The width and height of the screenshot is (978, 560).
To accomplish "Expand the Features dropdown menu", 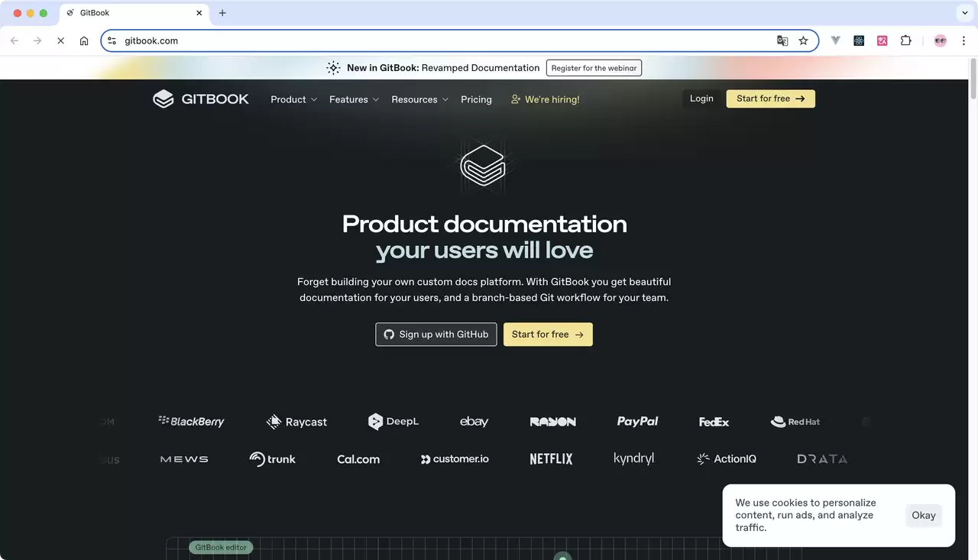I will [x=354, y=99].
